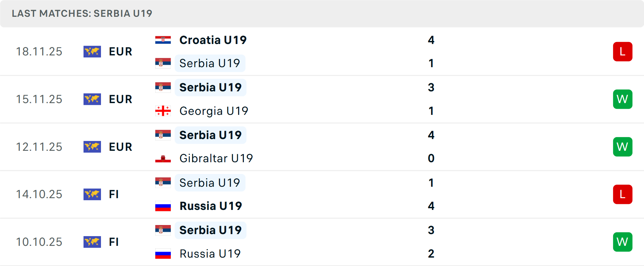Click the W badge next to Gibraltar match
Viewport: 644px width, 266px height.
[623, 146]
